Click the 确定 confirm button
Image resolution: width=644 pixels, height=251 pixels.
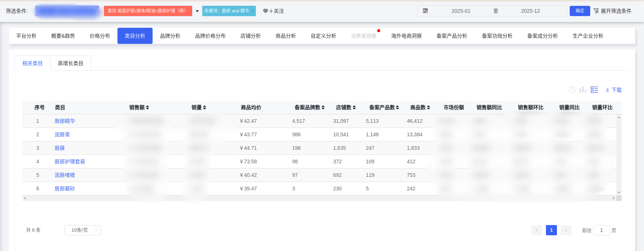point(580,11)
